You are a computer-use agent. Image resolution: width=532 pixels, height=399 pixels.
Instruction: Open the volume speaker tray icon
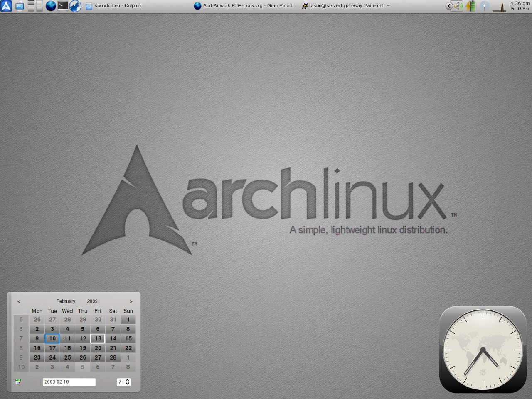(458, 6)
